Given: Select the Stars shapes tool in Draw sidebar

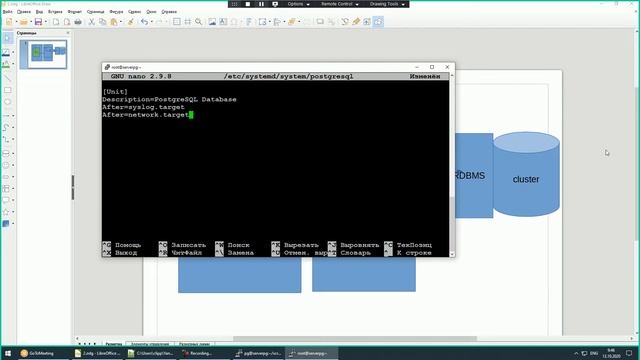Looking at the screenshot, I should (x=6, y=212).
